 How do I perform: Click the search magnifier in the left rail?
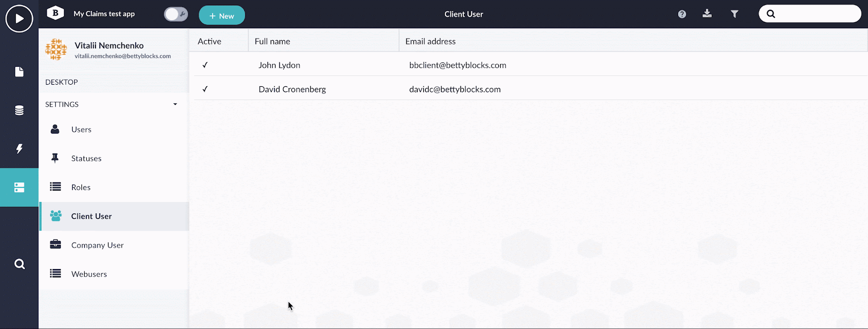19,264
